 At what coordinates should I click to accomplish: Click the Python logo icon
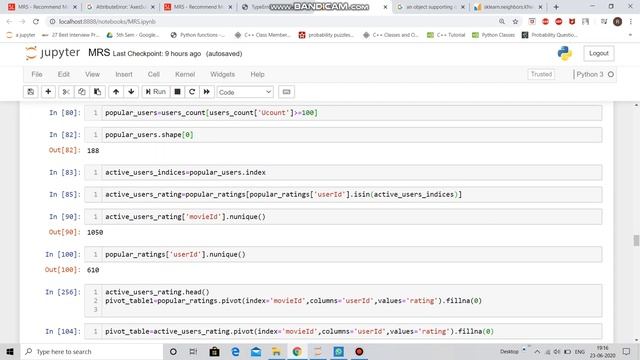(x=564, y=53)
